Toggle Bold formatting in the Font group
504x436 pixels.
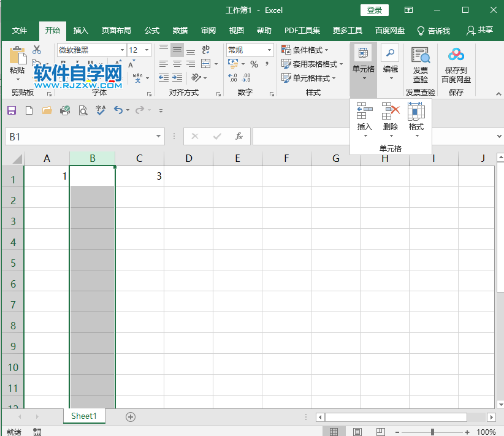tap(64, 63)
